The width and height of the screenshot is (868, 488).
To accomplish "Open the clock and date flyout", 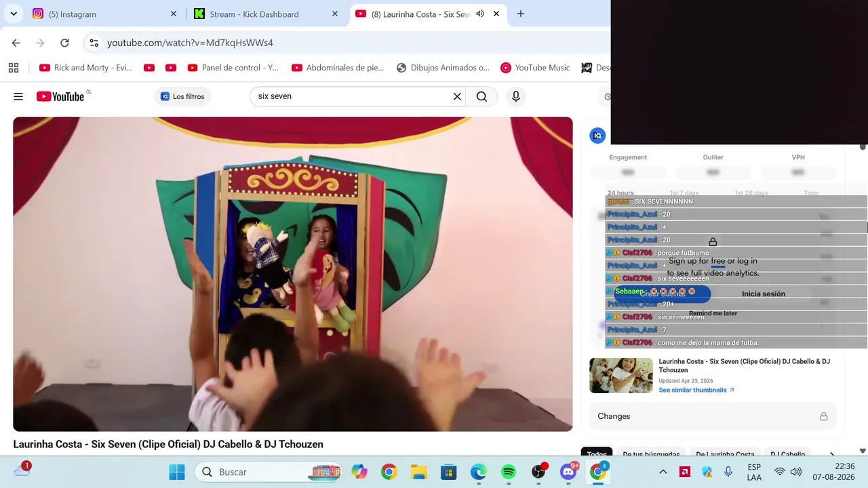I will tap(835, 472).
